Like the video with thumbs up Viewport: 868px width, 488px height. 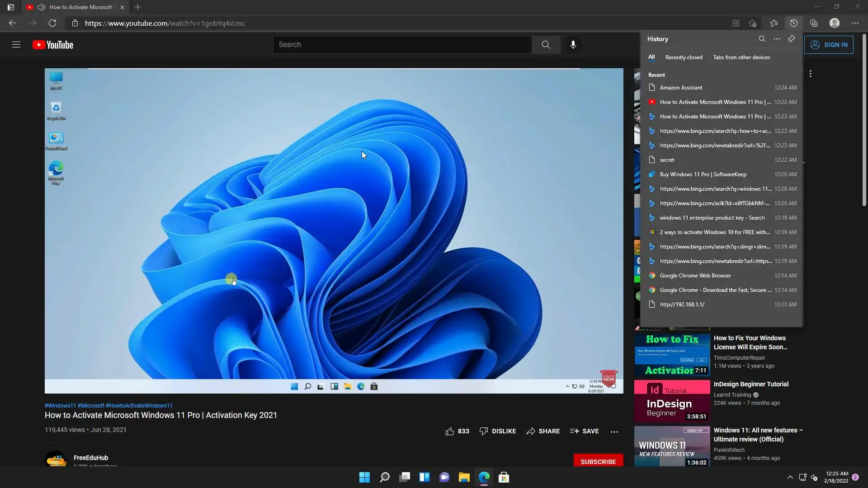tap(450, 431)
